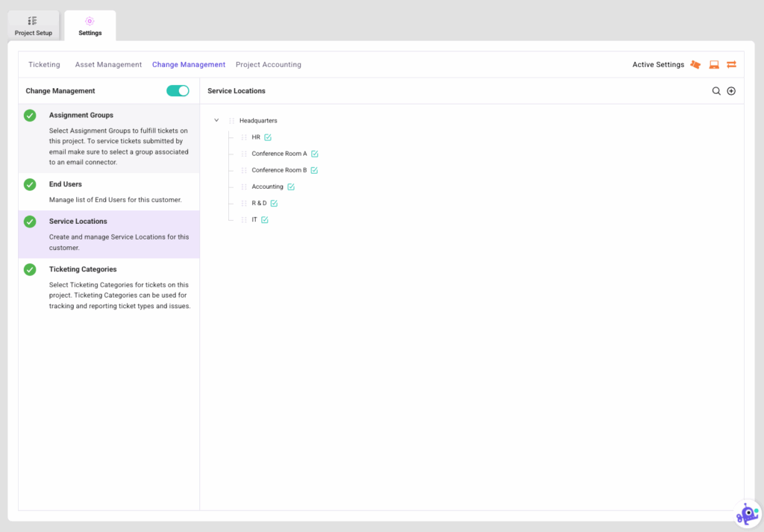The height and width of the screenshot is (532, 764).
Task: Click the orange laptop asset icon
Action: pyautogui.click(x=714, y=65)
